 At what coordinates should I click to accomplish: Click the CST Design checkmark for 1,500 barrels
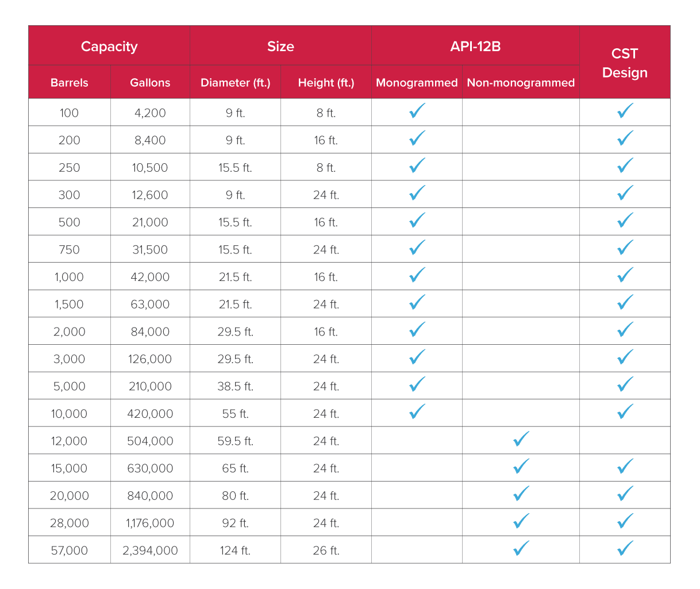click(x=625, y=303)
